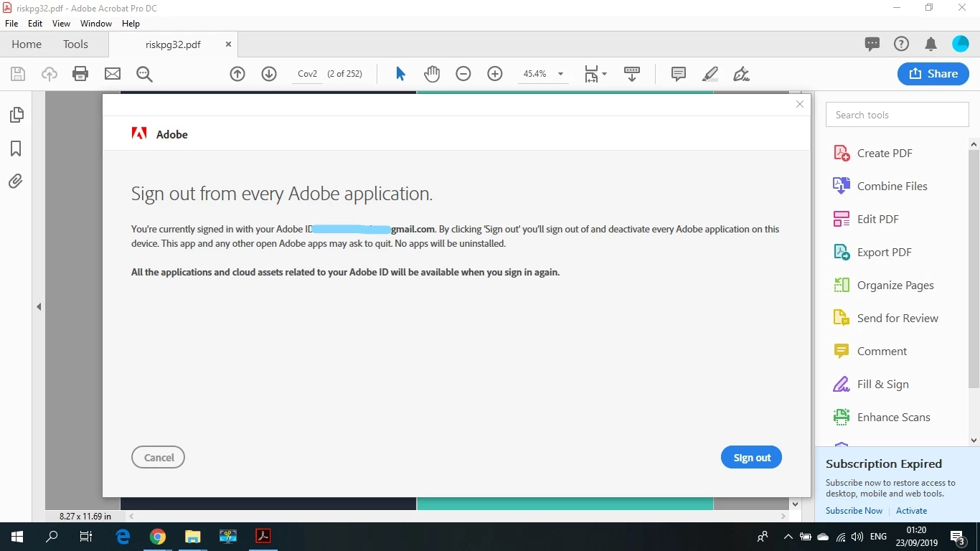Click the Search tools field
Viewport: 980px width, 551px height.
(x=897, y=115)
